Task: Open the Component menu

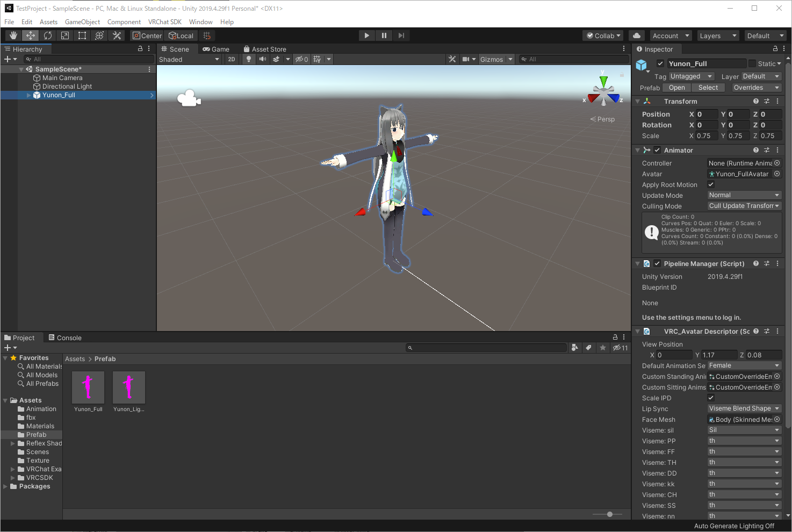Action: coord(124,22)
